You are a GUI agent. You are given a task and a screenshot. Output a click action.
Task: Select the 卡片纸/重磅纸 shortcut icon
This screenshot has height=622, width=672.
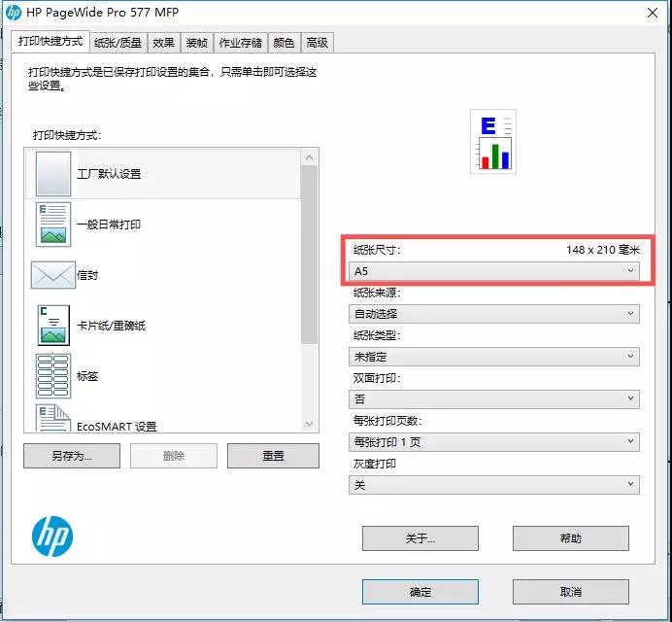pyautogui.click(x=53, y=326)
